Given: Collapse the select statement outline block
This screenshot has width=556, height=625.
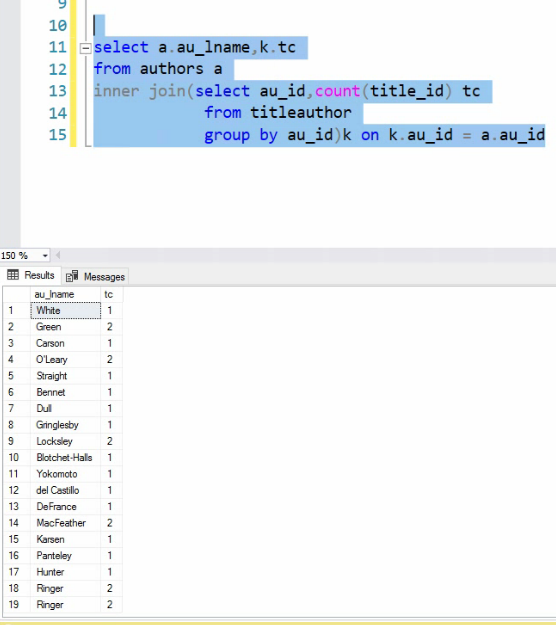Looking at the screenshot, I should coord(85,48).
